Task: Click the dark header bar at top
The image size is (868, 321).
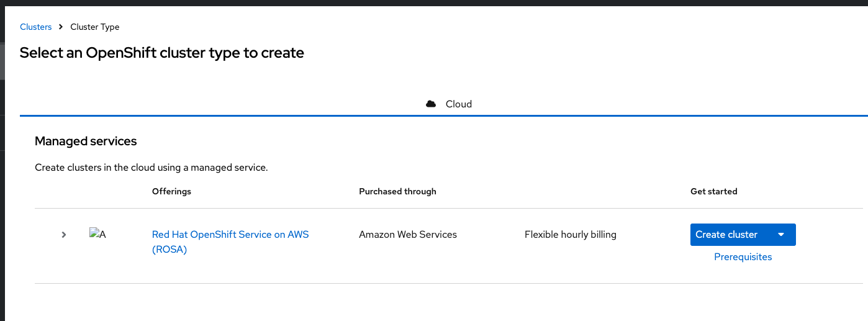Action: (434, 3)
